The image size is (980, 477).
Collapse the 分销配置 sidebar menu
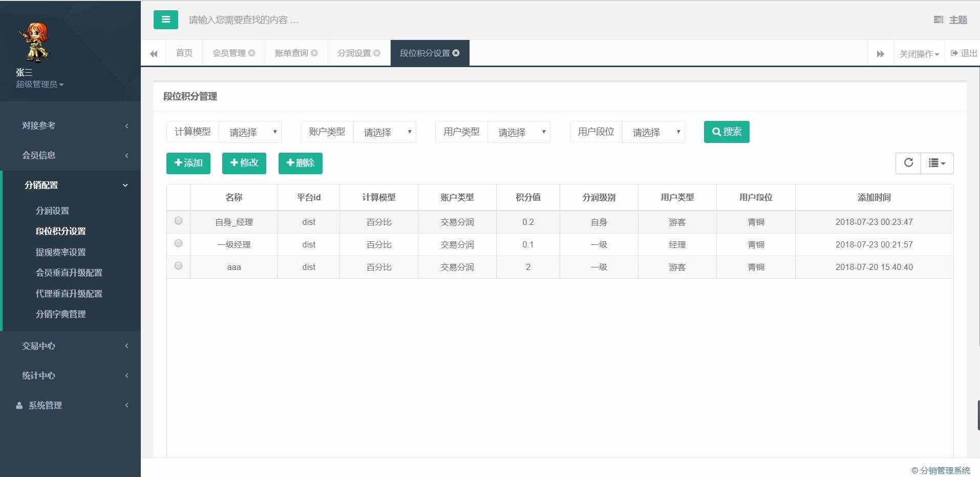tap(71, 185)
